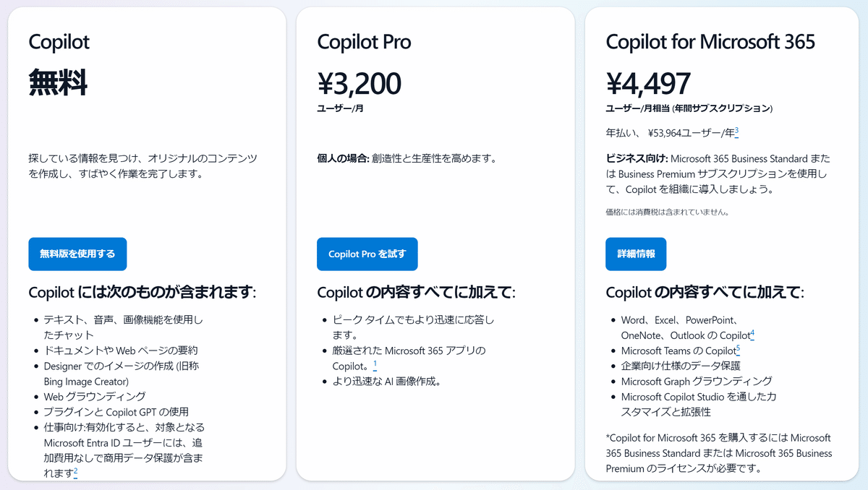Click the 価格には消費税は含まれていません note
Screen dimensions: 868x490
pos(667,212)
